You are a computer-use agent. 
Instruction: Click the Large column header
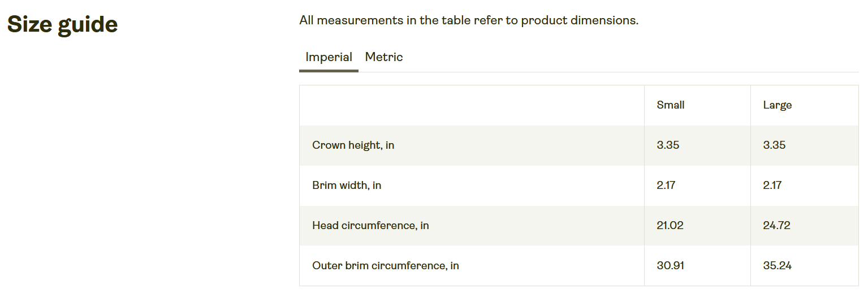coord(777,105)
